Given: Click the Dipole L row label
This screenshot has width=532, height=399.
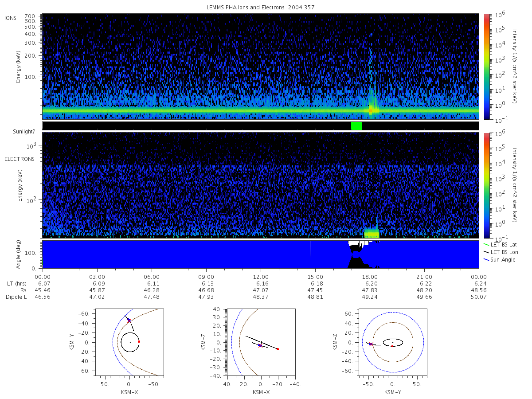Looking at the screenshot, I should 16,297.
